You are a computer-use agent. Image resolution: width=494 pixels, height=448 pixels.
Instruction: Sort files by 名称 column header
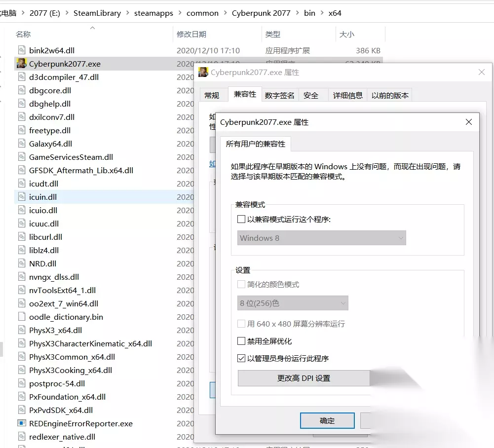(23, 34)
